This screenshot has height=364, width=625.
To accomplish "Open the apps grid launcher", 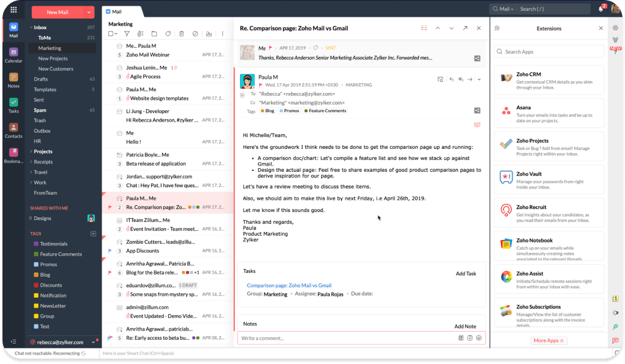I will point(14,10).
